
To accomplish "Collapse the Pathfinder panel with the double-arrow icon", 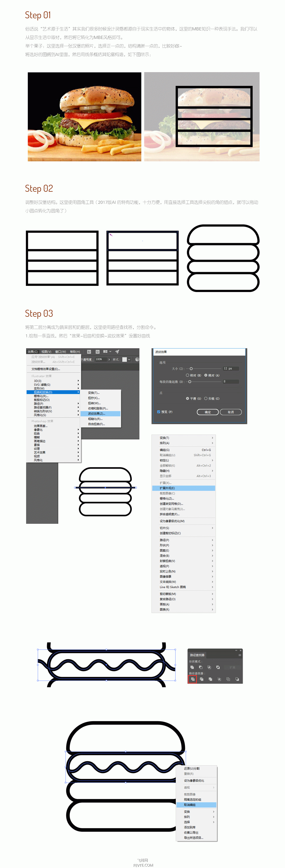I will point(236,650).
